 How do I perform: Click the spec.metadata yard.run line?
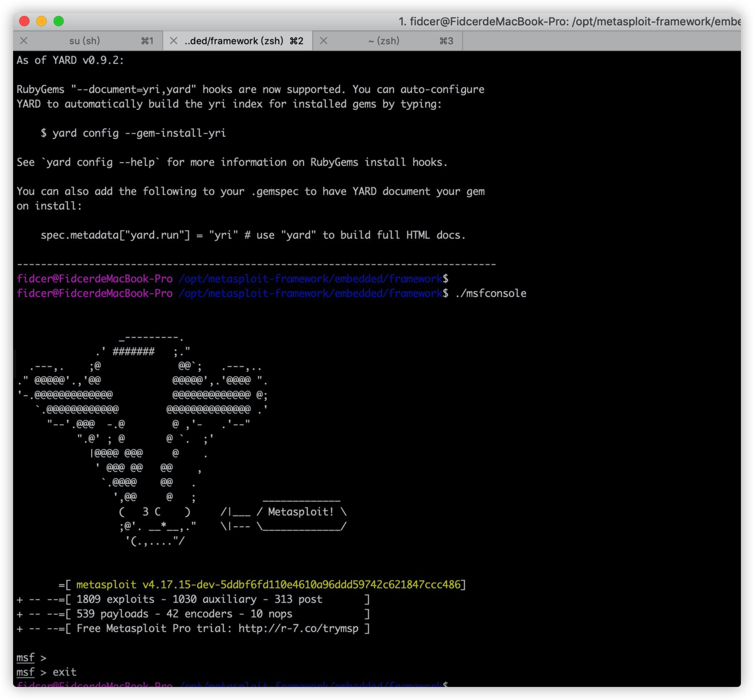(253, 235)
